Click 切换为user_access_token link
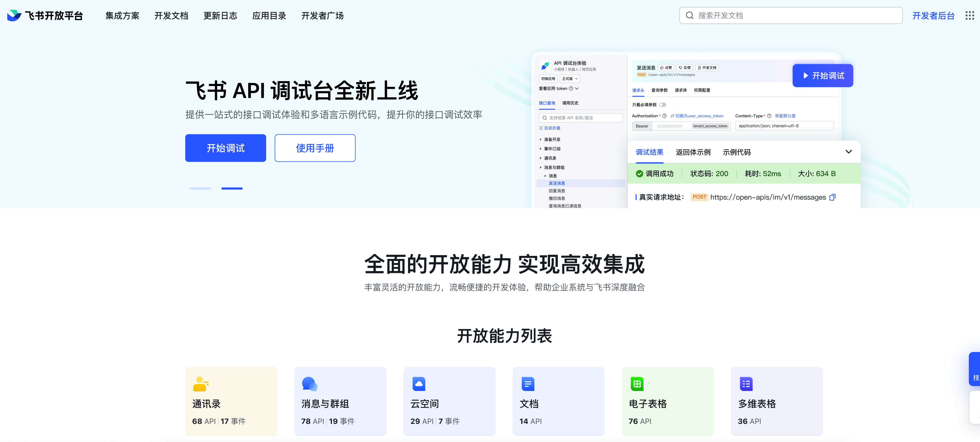This screenshot has height=442, width=980. click(x=697, y=116)
